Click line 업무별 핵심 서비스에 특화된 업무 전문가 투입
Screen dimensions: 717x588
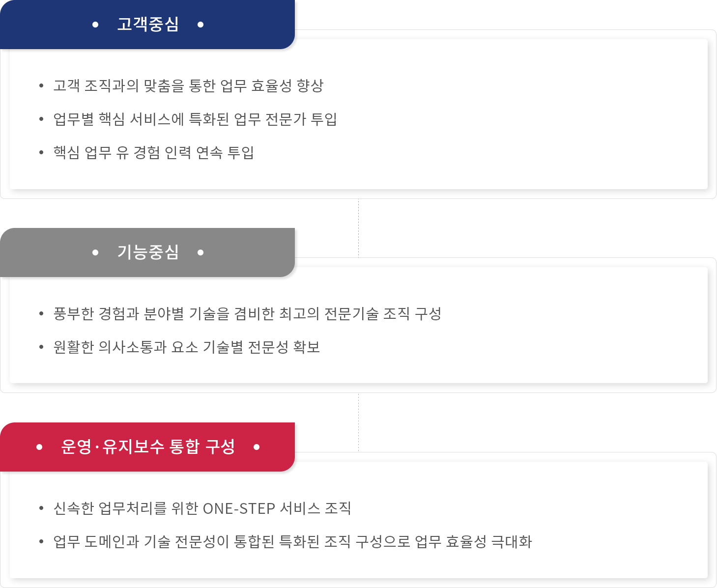pos(195,119)
